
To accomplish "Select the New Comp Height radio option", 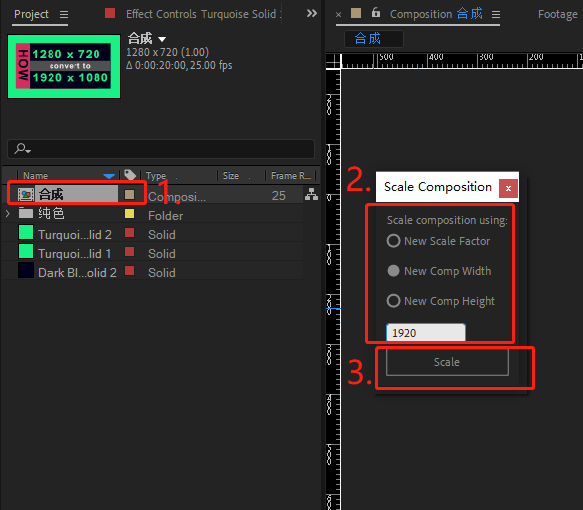I will tap(393, 301).
